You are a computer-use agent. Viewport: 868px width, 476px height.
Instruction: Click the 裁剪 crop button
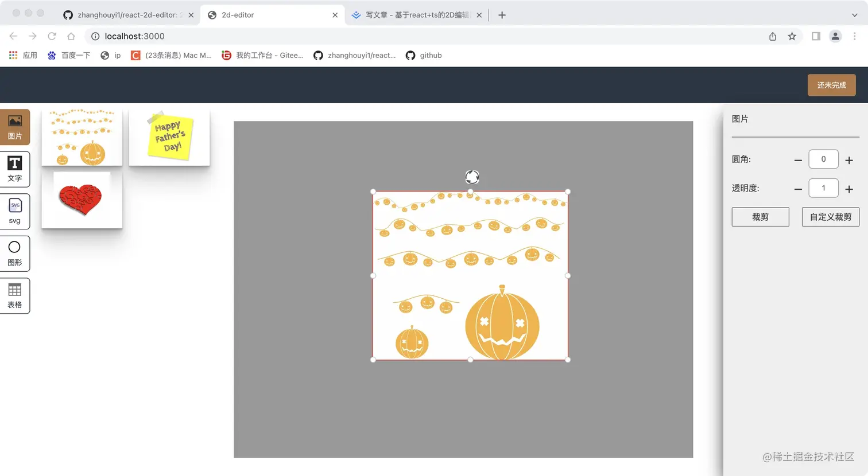(760, 217)
